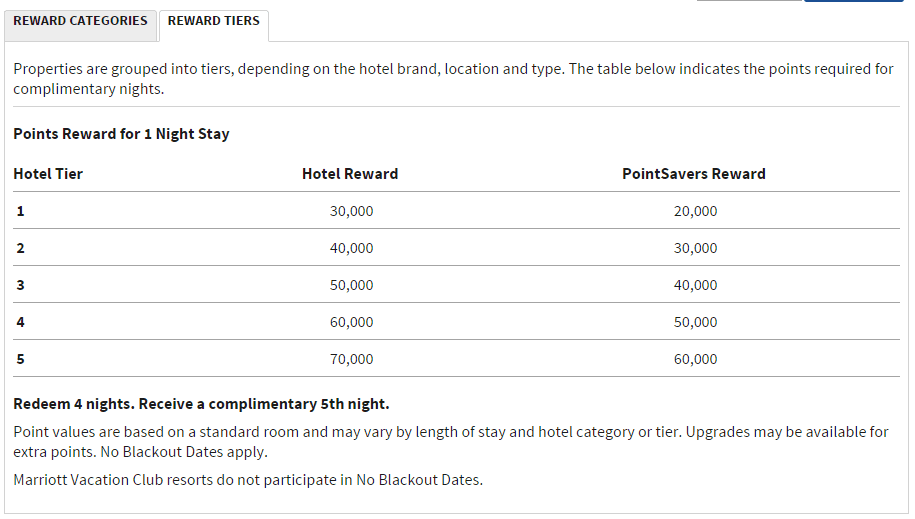Viewport: 915px width, 519px height.
Task: Click the Marriott Vacation Club blackout dates note
Action: point(248,480)
